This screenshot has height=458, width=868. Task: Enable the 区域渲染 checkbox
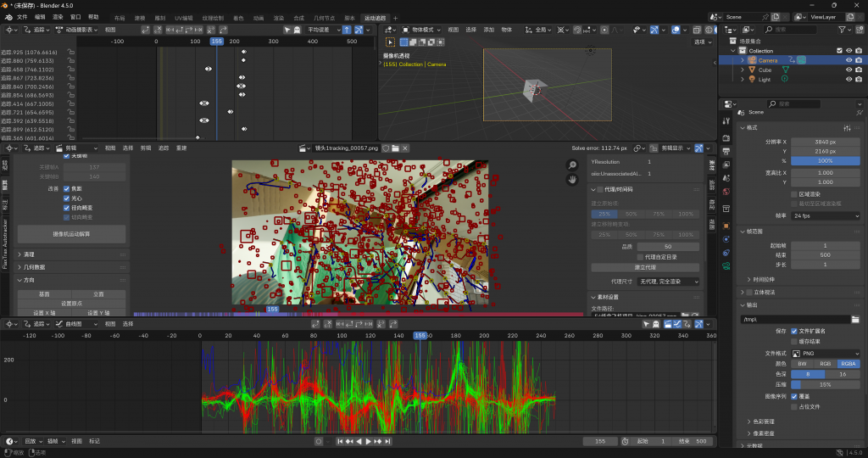(x=794, y=193)
